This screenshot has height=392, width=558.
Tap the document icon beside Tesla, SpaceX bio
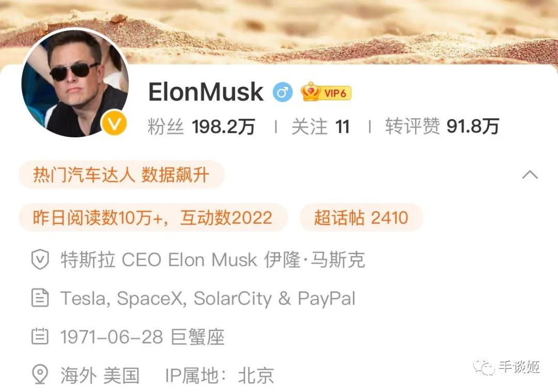(x=40, y=297)
